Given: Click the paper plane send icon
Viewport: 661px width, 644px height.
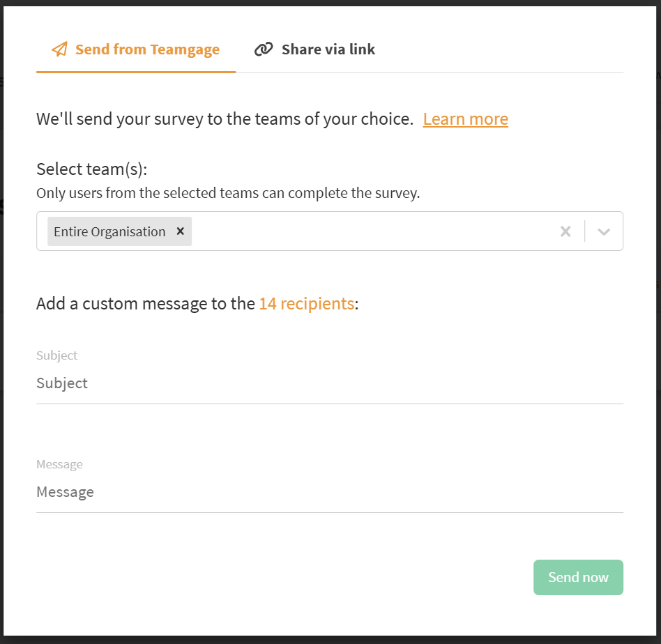Looking at the screenshot, I should 60,49.
